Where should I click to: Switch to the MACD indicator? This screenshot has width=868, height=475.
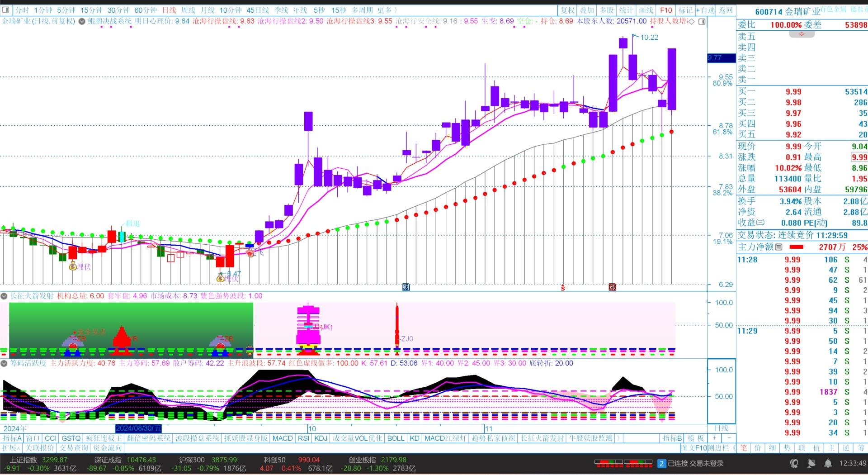(283, 438)
